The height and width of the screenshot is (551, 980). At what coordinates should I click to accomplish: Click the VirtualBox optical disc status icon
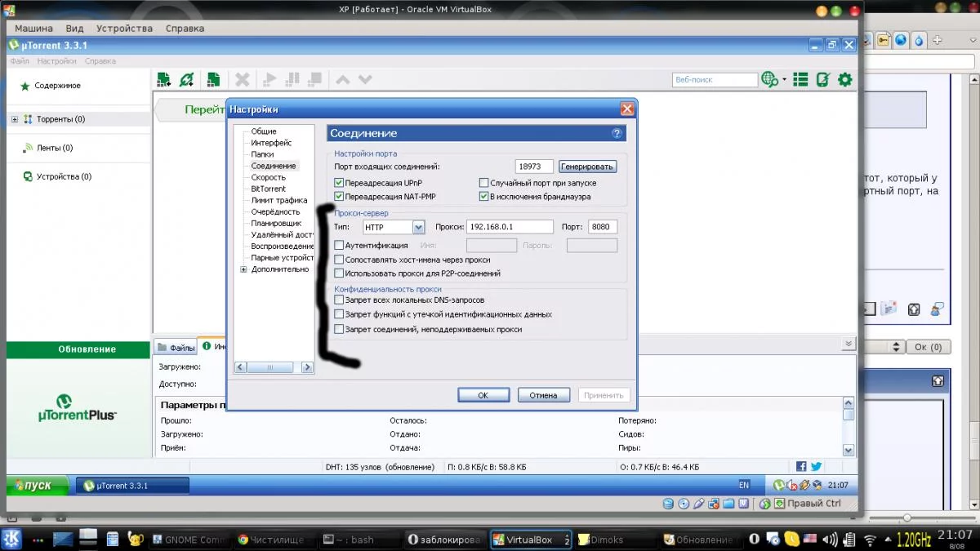(684, 504)
